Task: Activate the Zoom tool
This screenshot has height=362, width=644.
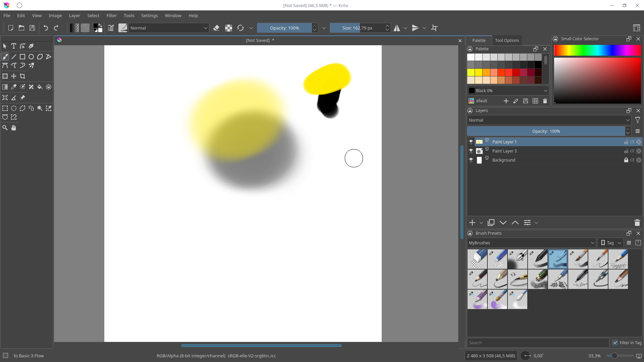Action: tap(5, 128)
